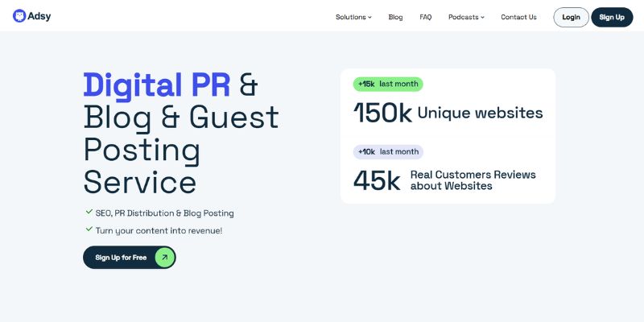644x322 pixels.
Task: Click the Digital PR heading text
Action: click(x=157, y=86)
